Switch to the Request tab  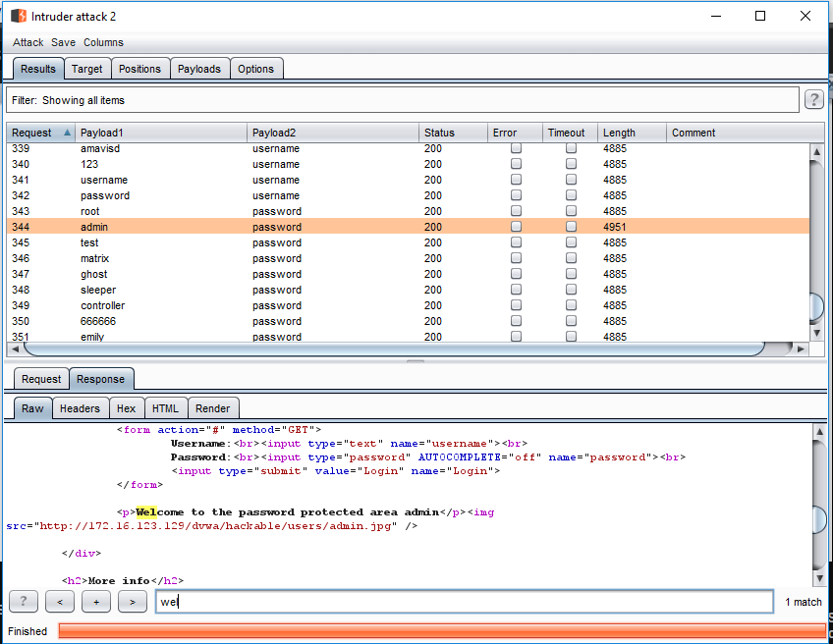[41, 379]
